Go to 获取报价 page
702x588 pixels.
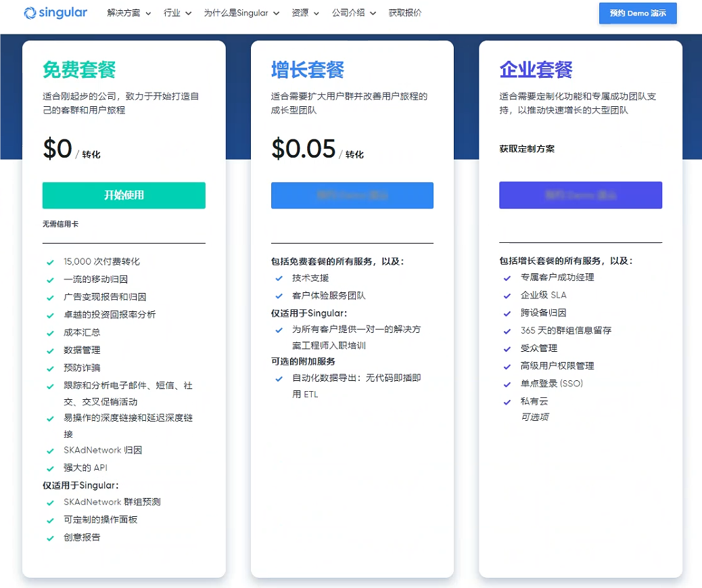404,13
